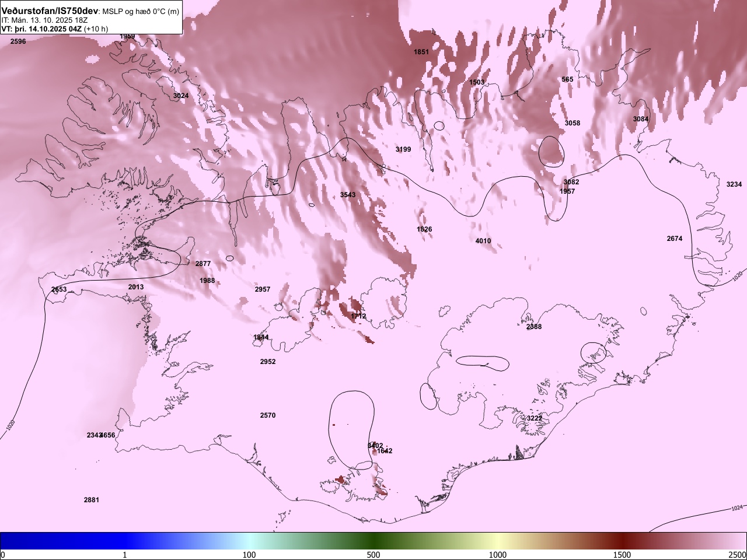Screen dimensions: 747x560
Task: Click the 100 tick on the color scale
Action: click(x=249, y=554)
